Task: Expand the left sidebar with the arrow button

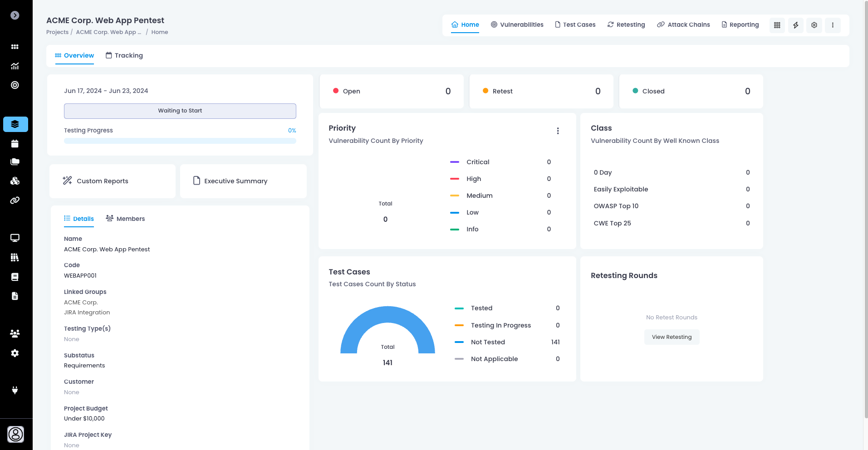Action: click(x=15, y=15)
